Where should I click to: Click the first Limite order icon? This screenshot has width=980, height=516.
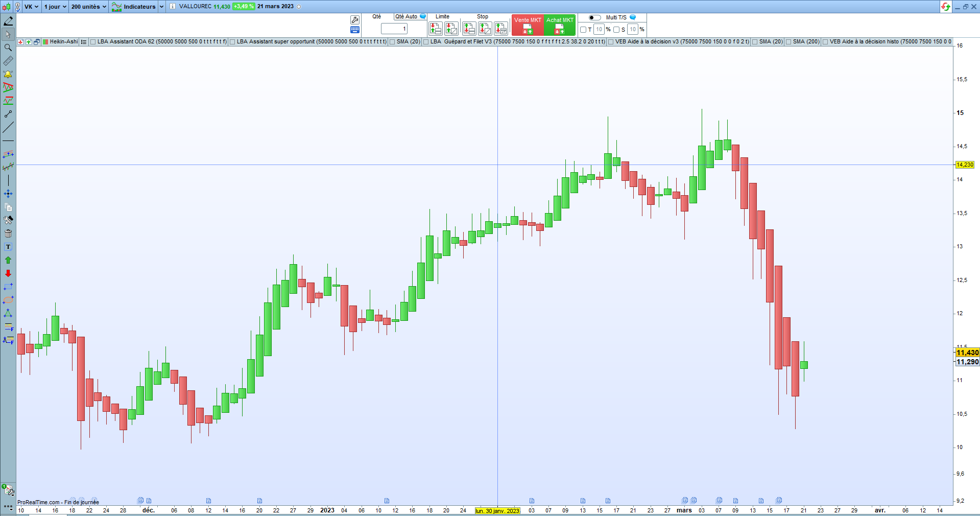coord(435,28)
